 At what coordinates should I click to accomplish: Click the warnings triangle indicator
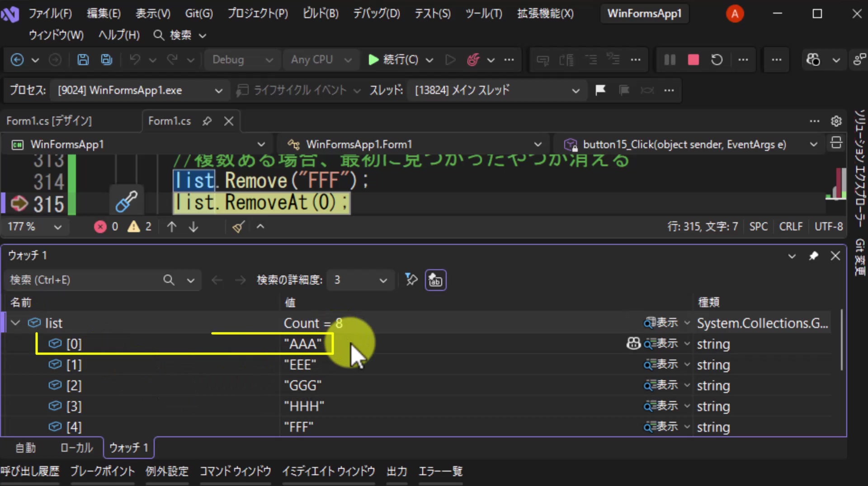(133, 226)
